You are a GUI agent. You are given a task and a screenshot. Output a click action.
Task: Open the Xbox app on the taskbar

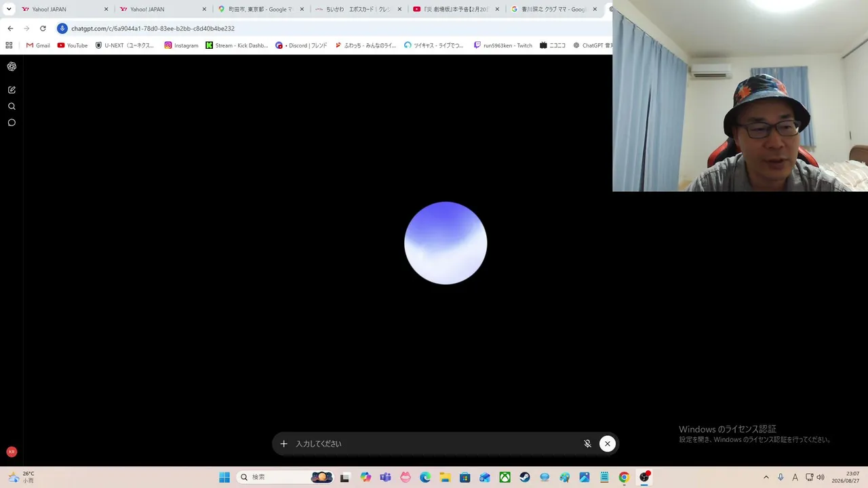coord(505,477)
